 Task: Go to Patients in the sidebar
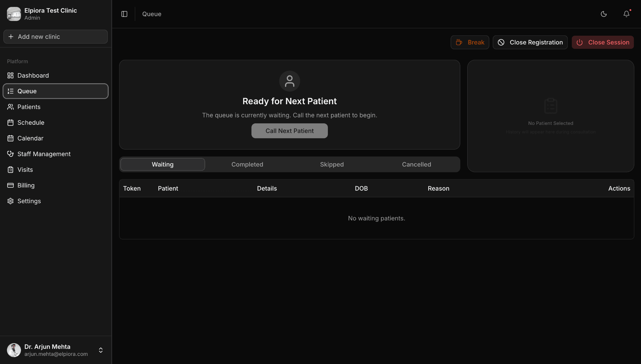tap(55, 107)
